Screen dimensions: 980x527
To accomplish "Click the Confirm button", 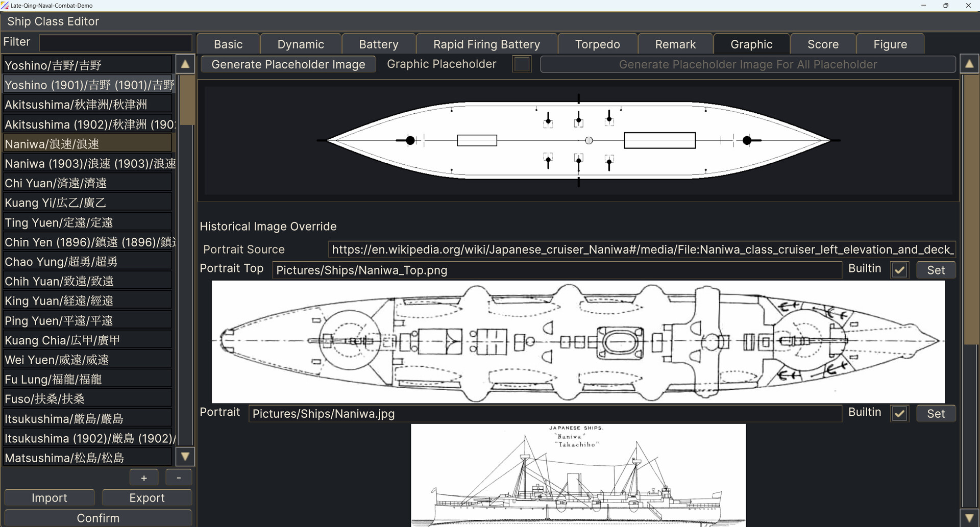I will tap(98, 518).
